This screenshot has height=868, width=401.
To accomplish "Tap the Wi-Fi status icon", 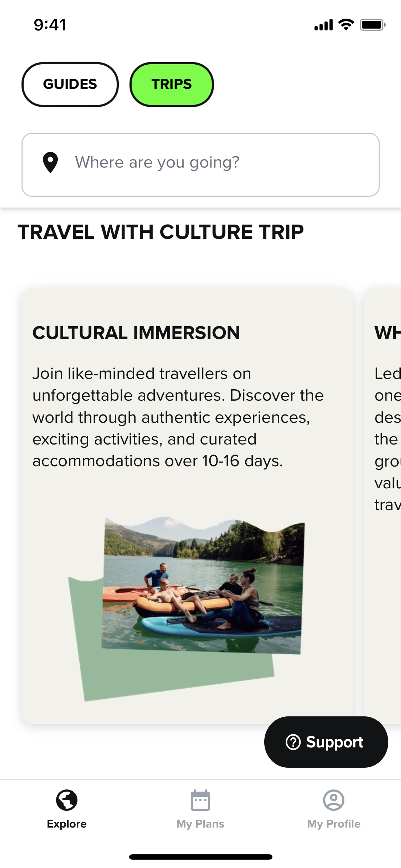I will click(346, 25).
